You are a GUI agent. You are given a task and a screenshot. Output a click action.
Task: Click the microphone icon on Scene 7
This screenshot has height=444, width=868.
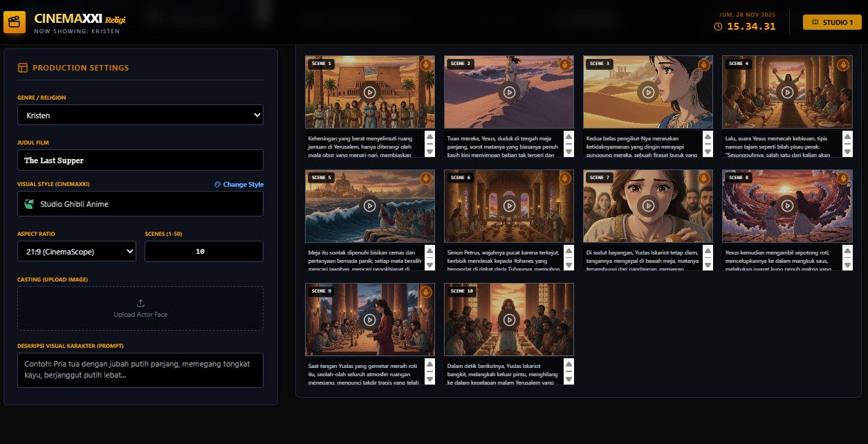[x=703, y=178]
